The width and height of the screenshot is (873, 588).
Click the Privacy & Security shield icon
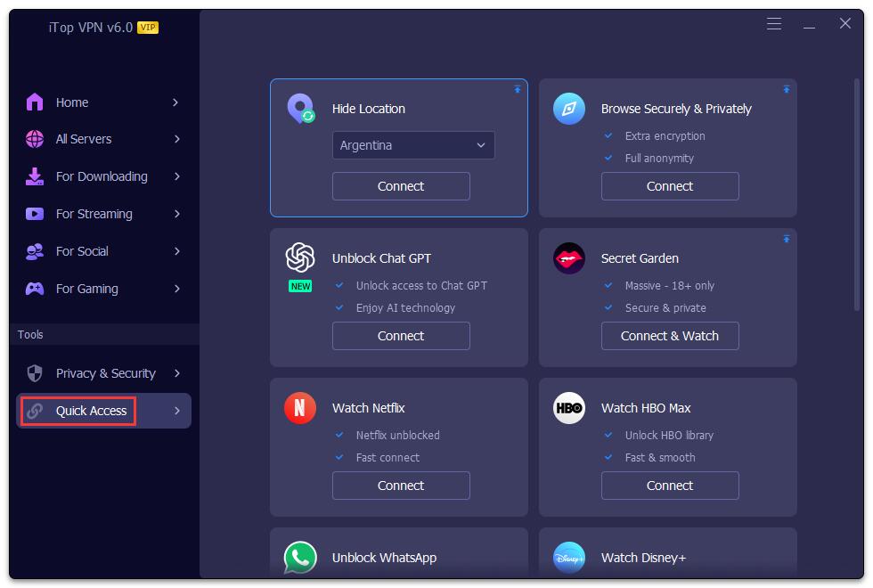pyautogui.click(x=35, y=373)
